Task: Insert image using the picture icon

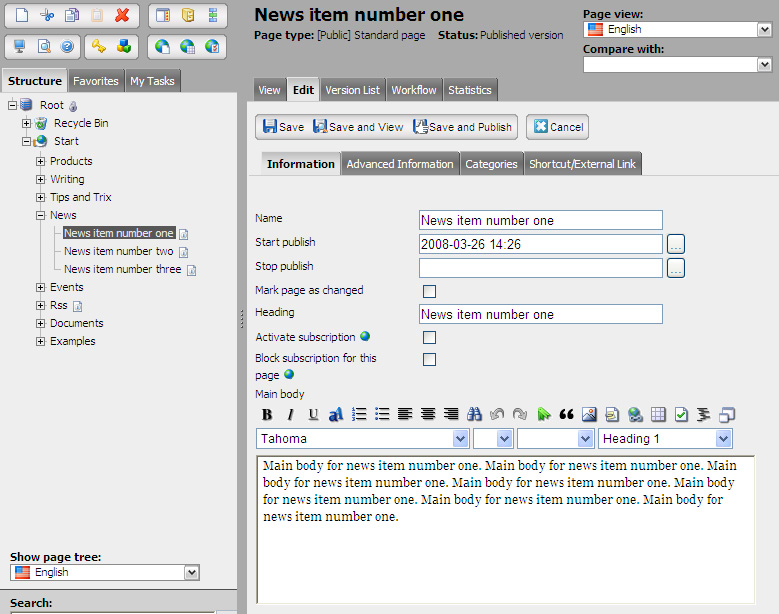Action: tap(589, 414)
